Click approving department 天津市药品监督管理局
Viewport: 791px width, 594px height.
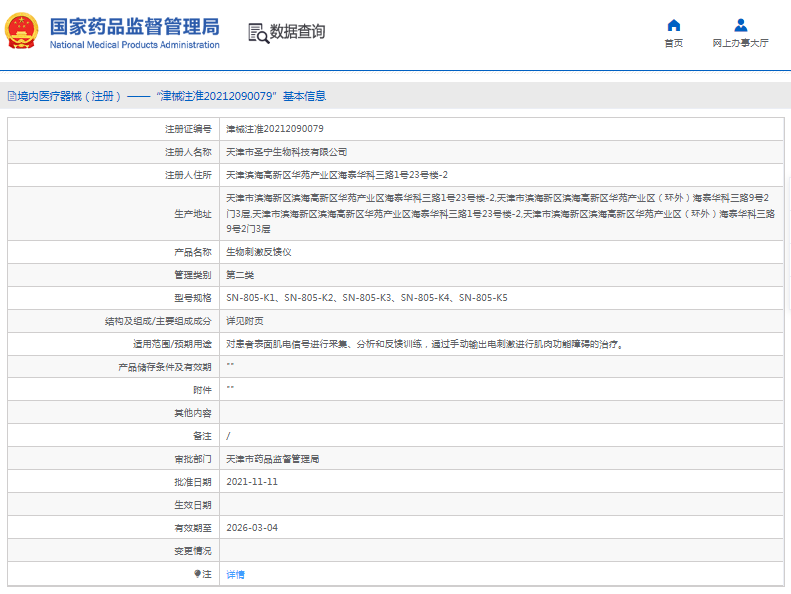point(273,459)
